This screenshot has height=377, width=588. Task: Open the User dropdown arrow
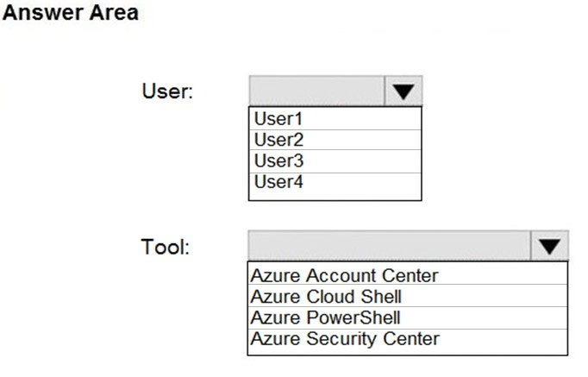[403, 91]
